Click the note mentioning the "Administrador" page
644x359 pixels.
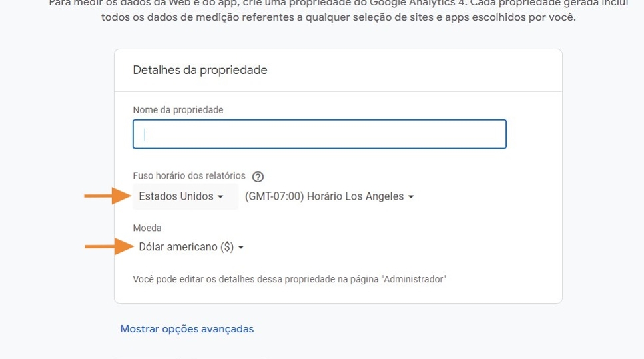click(290, 279)
